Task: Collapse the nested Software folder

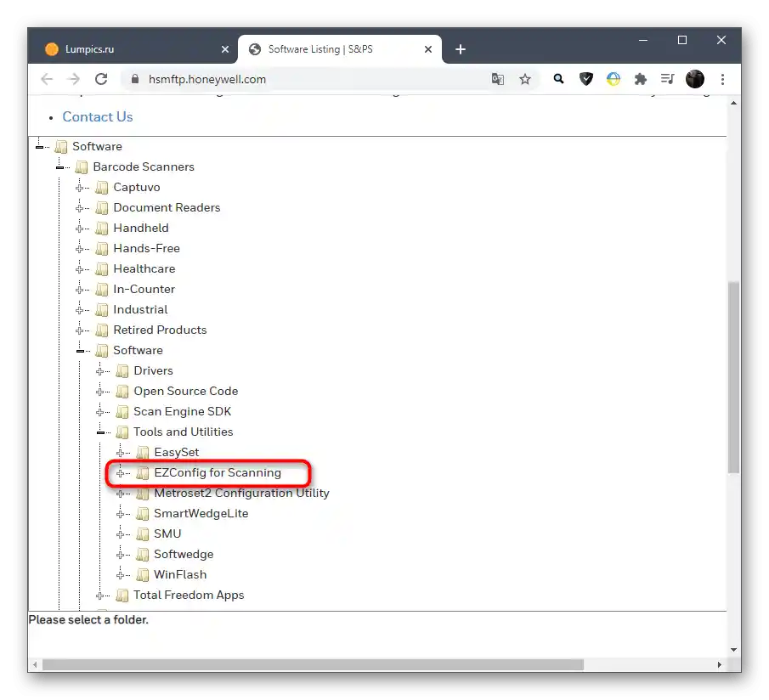Action: [x=81, y=351]
